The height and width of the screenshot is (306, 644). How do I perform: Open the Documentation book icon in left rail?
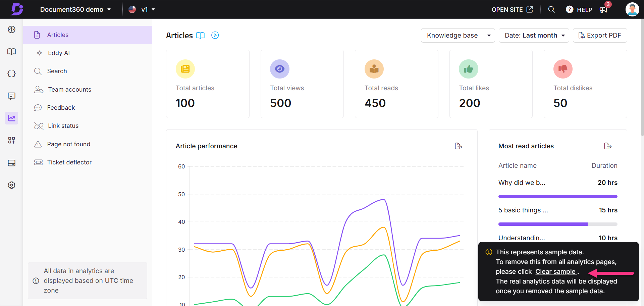pos(12,52)
